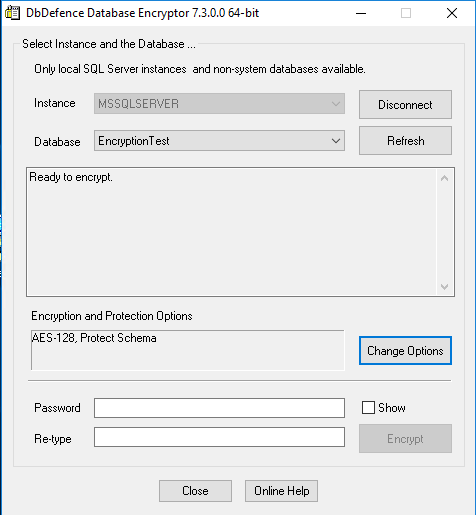Focus the Re-type password field

click(x=219, y=437)
